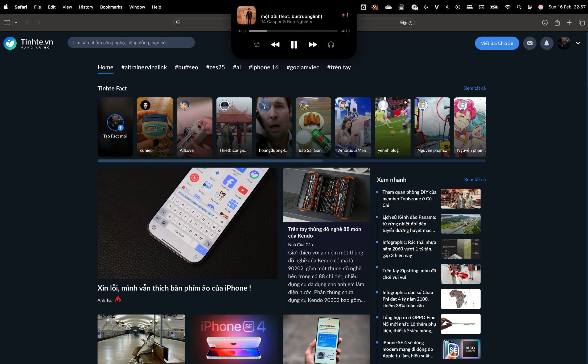
Task: Open the headphones audio output icon
Action: click(x=331, y=44)
